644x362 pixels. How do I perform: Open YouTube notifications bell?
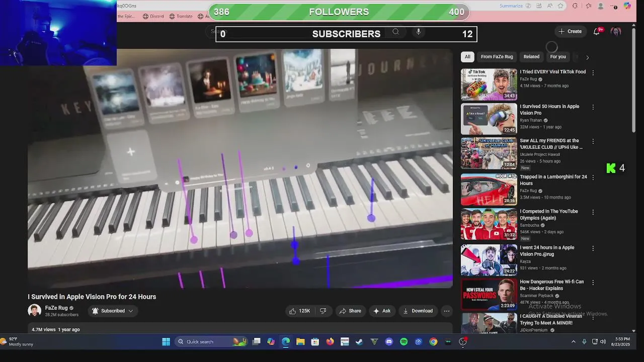pyautogui.click(x=597, y=31)
